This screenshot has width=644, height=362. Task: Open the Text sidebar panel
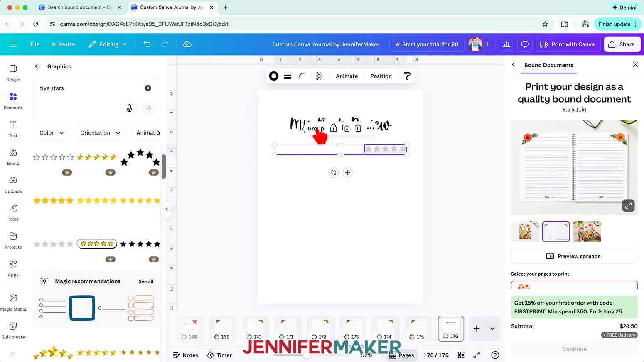tap(13, 129)
